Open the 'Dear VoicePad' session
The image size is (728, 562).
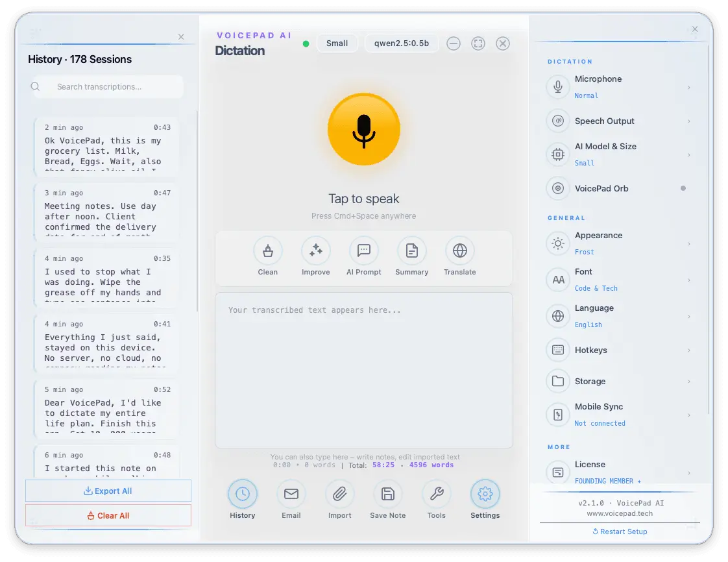coord(107,408)
